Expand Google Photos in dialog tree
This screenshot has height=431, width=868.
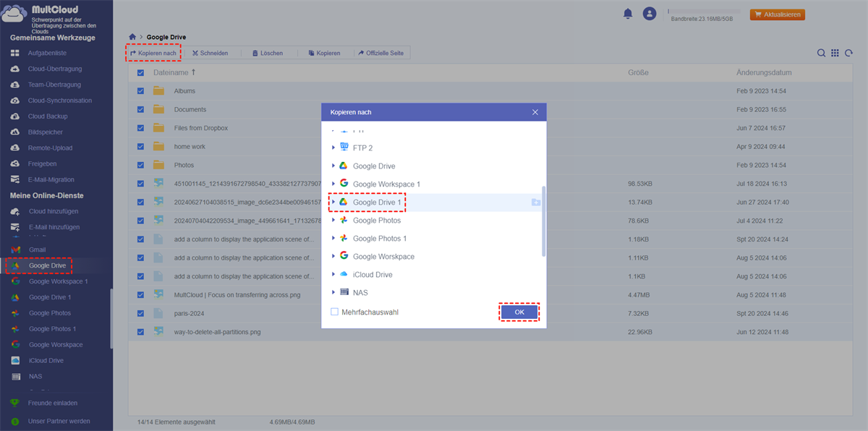click(x=333, y=220)
